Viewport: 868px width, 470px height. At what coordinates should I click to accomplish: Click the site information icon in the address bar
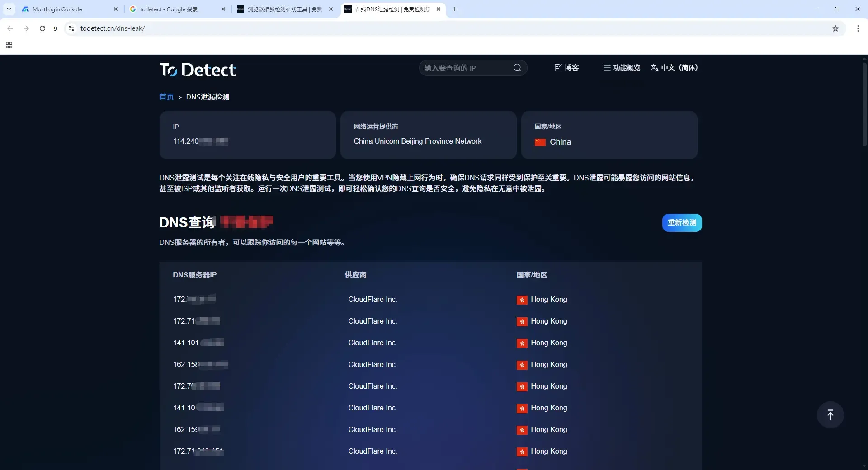click(71, 28)
